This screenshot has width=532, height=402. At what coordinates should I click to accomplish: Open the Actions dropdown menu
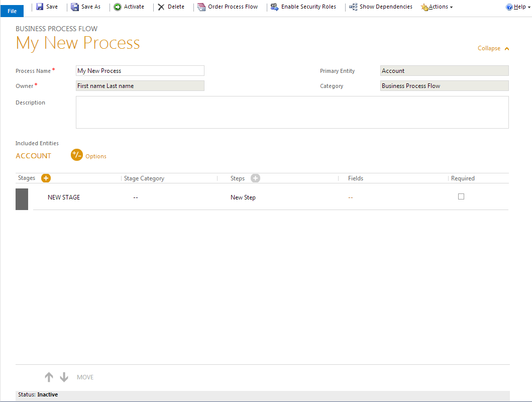437,7
